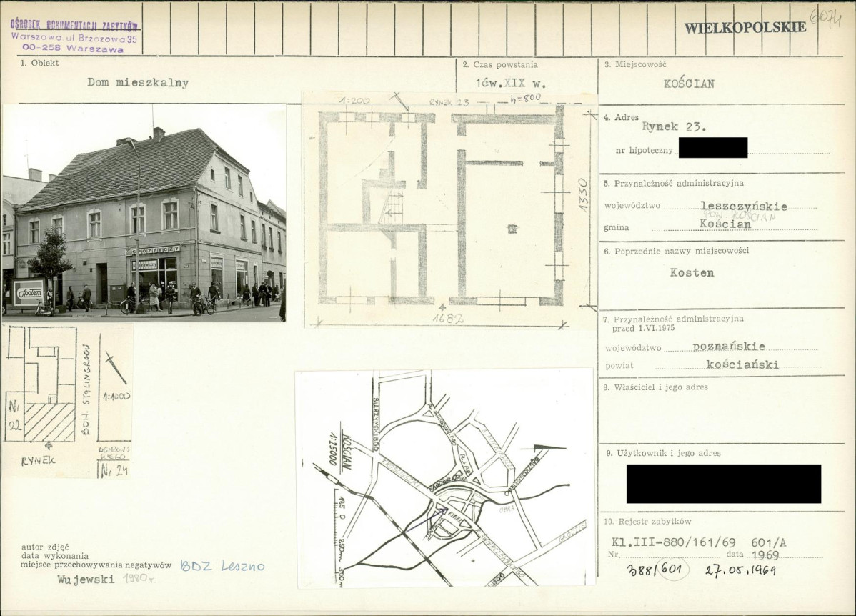Click the circled 601 register number

click(x=672, y=570)
